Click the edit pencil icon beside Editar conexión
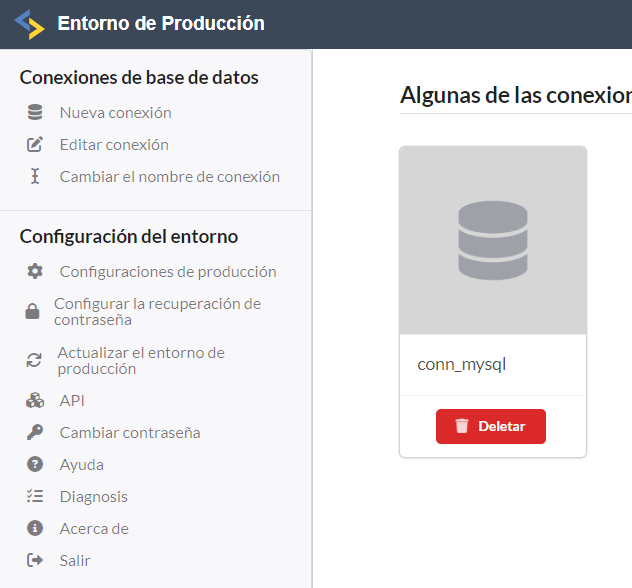 click(x=35, y=145)
